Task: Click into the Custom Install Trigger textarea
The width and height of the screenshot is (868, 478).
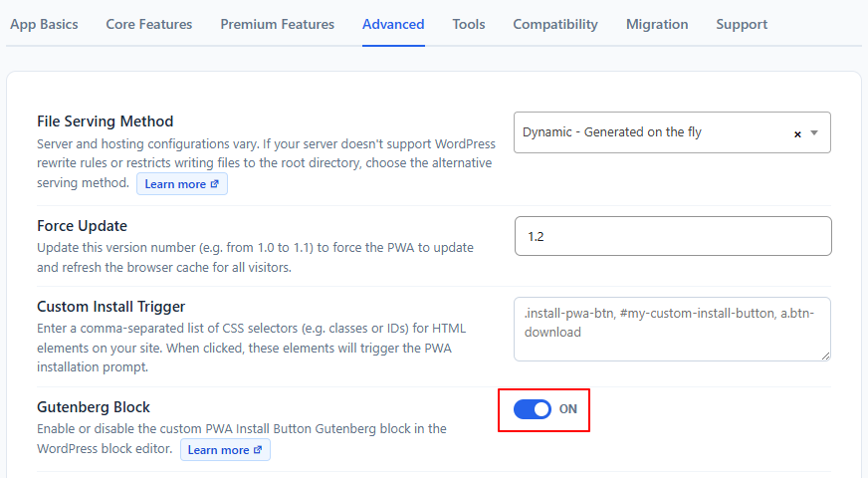Action: pyautogui.click(x=672, y=329)
